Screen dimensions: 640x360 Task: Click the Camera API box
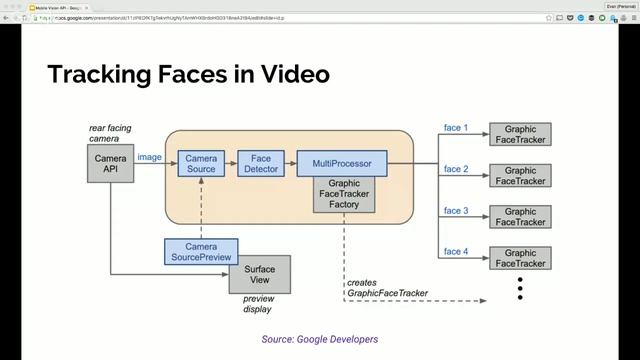tap(111, 163)
